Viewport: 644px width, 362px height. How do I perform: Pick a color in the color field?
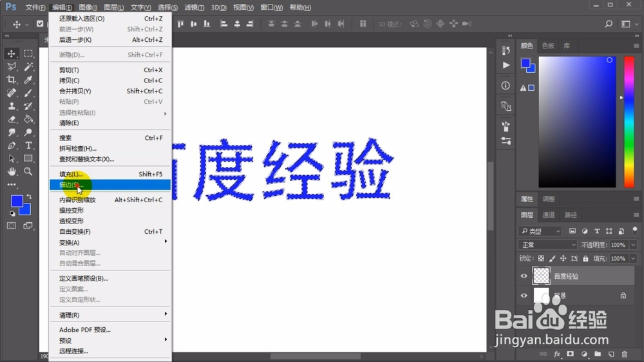click(x=577, y=122)
